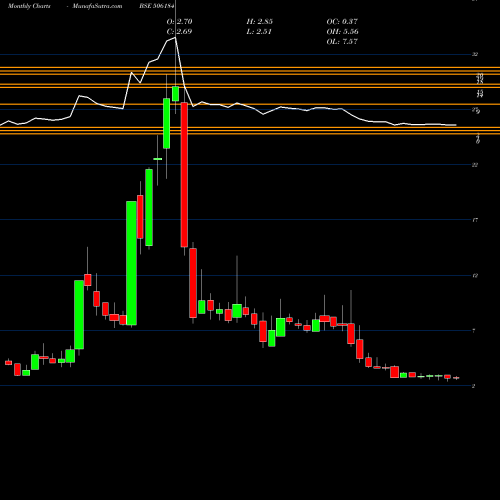Screen dimensions: 500x500
Task: Click the last candlestick at the chart's right end
Action: [x=456, y=378]
